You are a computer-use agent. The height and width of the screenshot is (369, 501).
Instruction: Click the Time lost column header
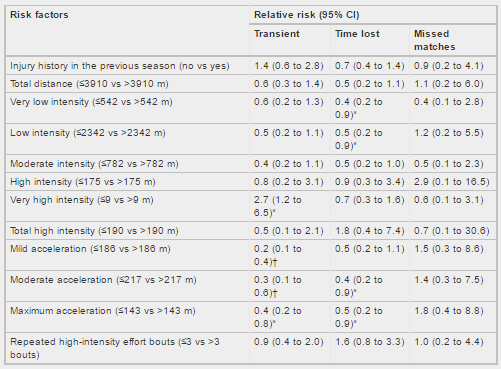tap(357, 34)
